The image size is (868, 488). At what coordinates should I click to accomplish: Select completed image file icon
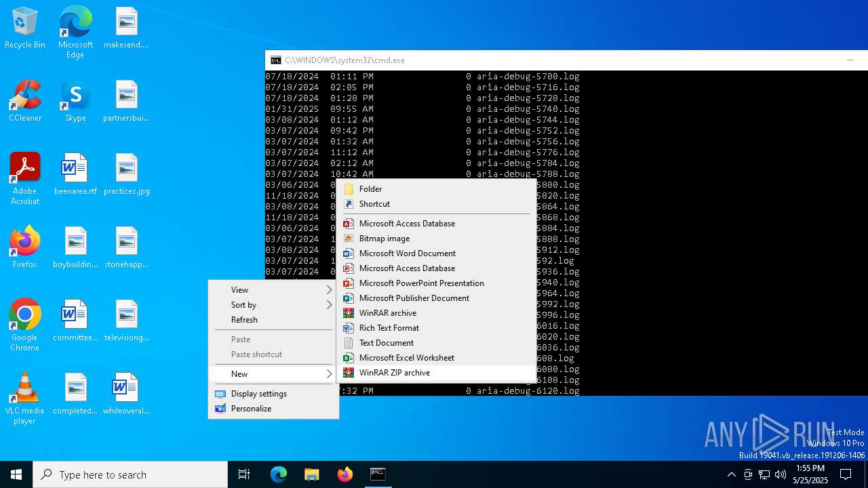point(75,394)
